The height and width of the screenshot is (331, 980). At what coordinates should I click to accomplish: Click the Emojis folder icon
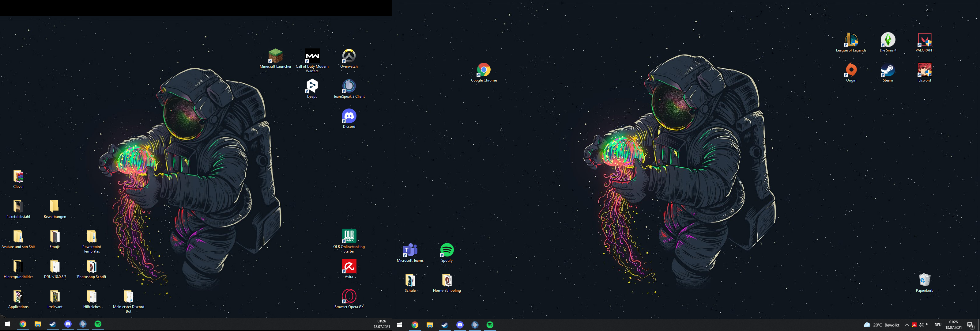(x=55, y=239)
